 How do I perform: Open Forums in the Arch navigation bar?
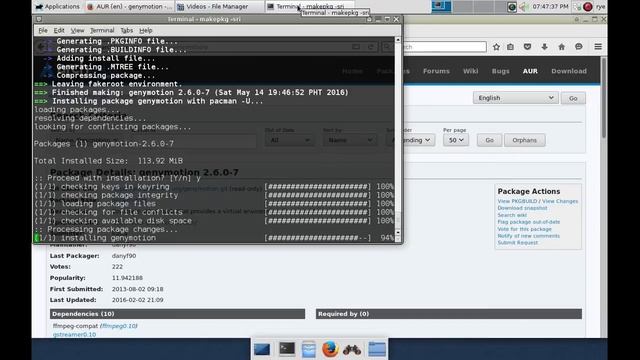pyautogui.click(x=436, y=71)
